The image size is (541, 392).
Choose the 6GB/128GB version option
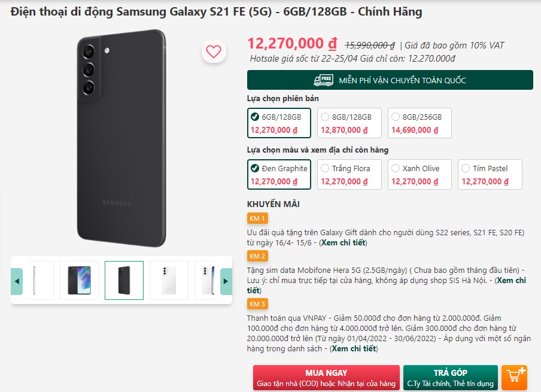tap(279, 123)
